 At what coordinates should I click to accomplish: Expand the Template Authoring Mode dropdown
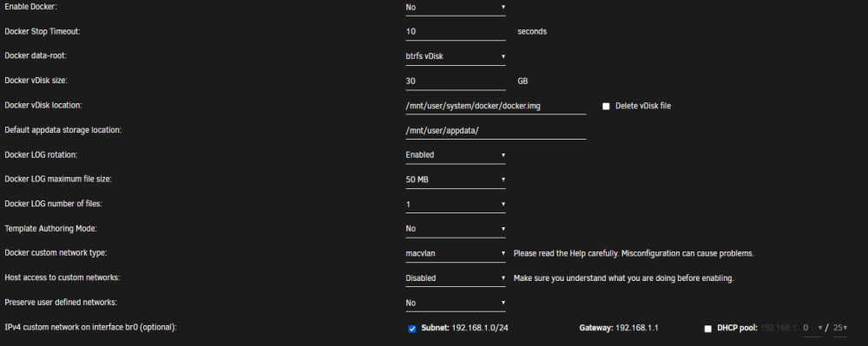pyautogui.click(x=456, y=228)
